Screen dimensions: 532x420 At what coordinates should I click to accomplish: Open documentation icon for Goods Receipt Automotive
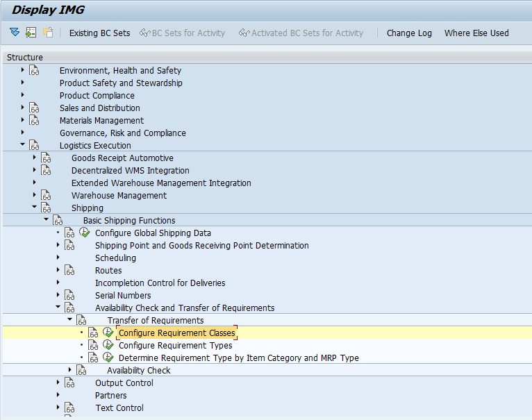(46, 158)
